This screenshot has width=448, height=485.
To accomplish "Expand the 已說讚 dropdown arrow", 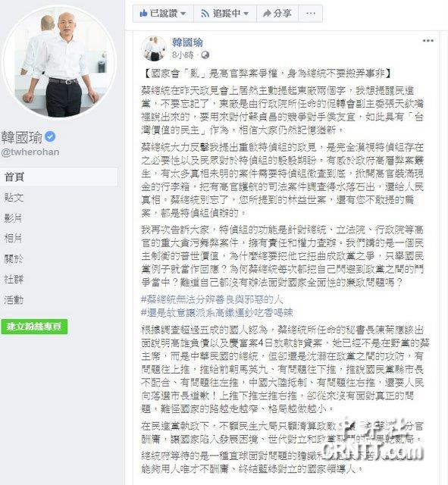I will 183,14.
